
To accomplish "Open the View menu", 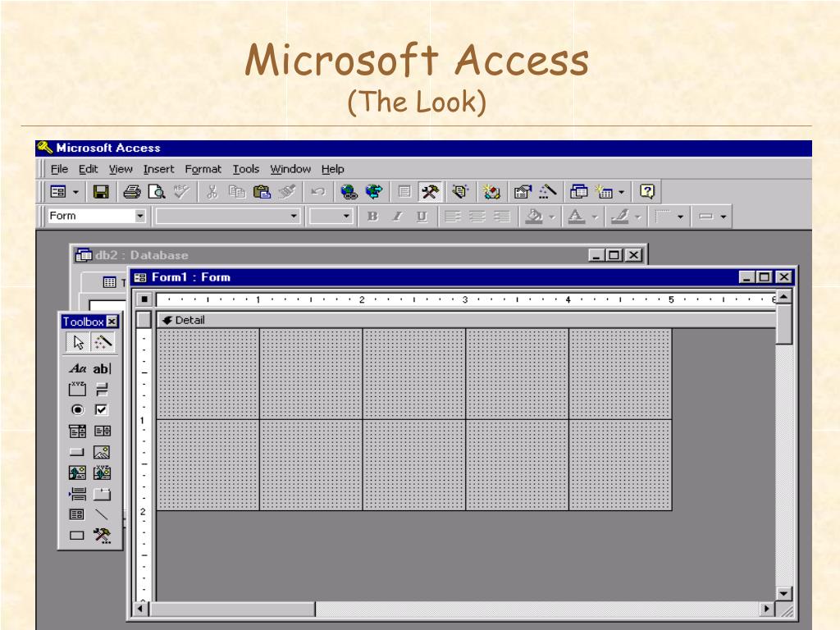I will pos(121,169).
